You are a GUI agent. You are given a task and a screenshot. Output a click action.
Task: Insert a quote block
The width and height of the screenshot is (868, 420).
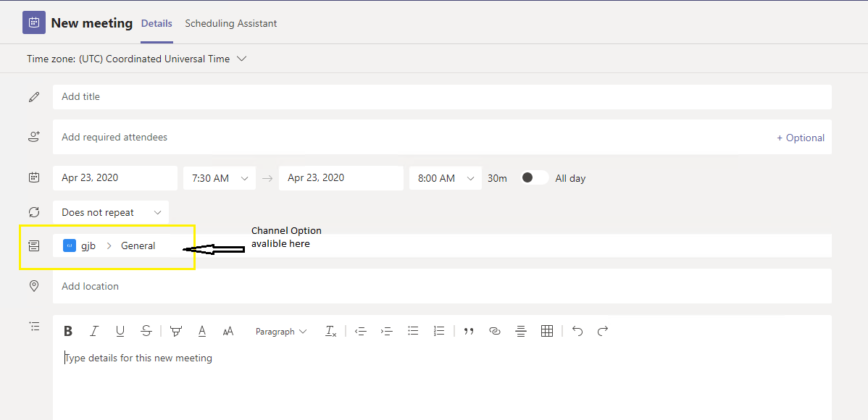click(469, 331)
